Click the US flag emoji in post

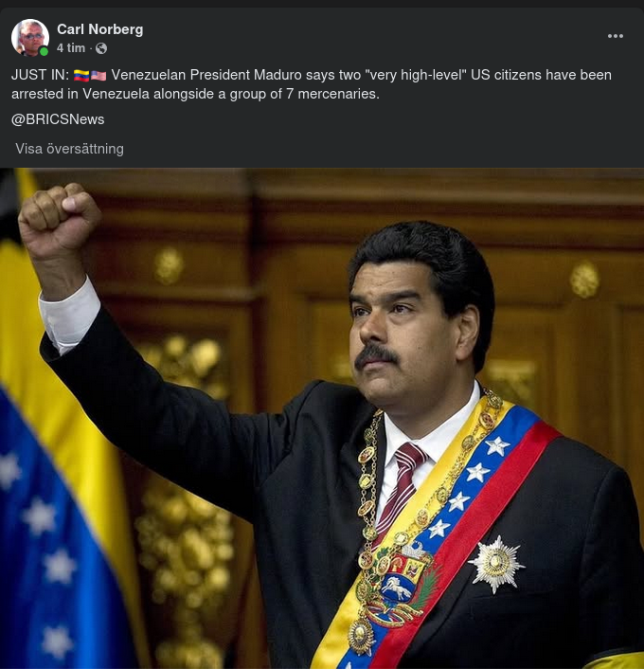[98, 76]
